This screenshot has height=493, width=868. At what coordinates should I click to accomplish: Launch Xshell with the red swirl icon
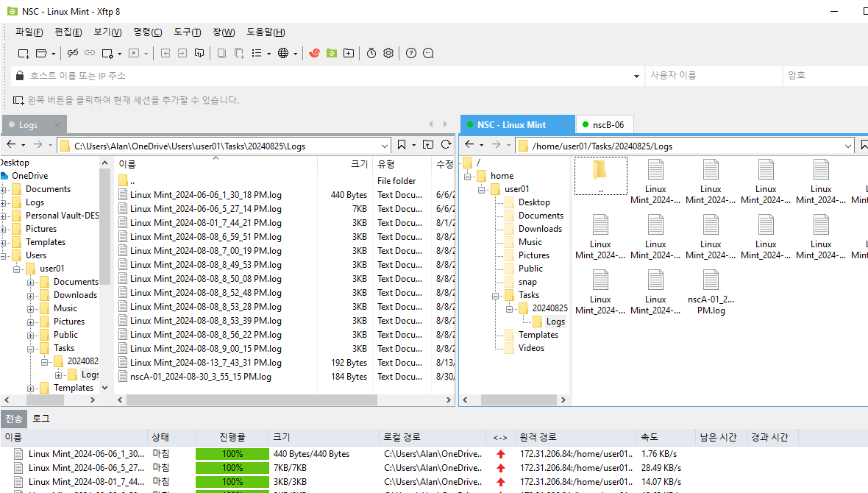coord(314,53)
